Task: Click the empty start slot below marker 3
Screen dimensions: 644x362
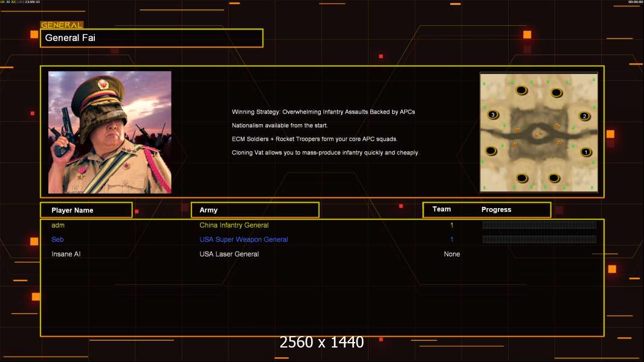Action: [491, 151]
